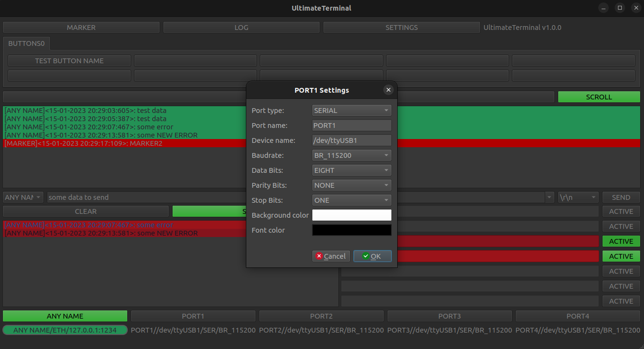Cancel the PORT1 Settings dialog

tap(331, 256)
